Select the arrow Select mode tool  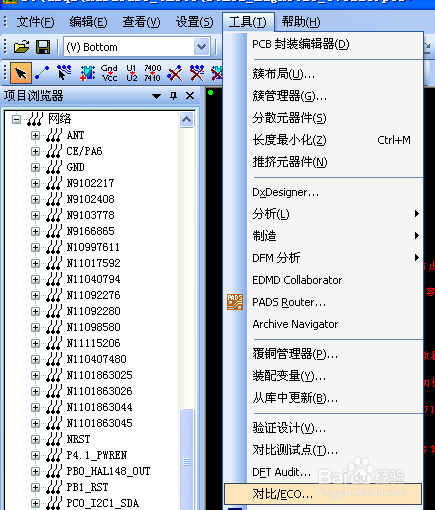click(x=21, y=73)
